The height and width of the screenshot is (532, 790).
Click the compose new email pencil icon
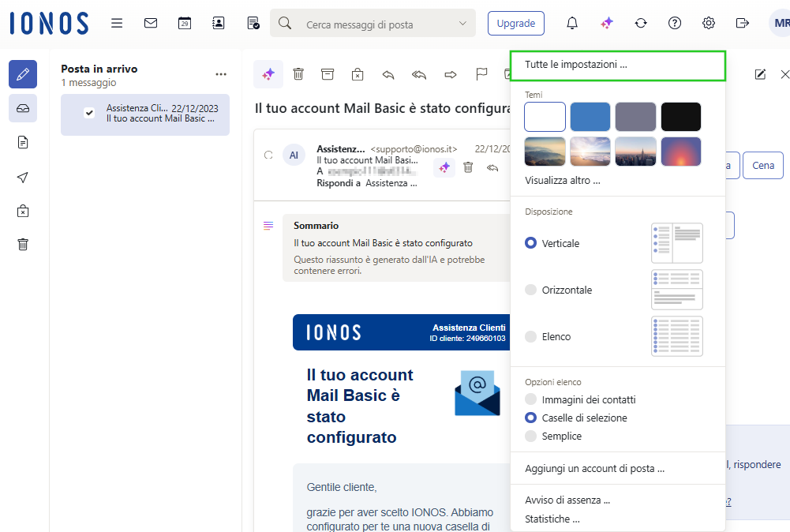(x=23, y=74)
